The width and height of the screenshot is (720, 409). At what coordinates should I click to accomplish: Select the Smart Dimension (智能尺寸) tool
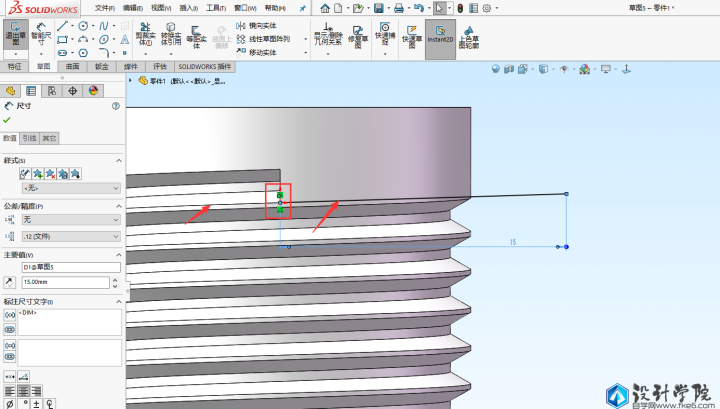click(39, 36)
